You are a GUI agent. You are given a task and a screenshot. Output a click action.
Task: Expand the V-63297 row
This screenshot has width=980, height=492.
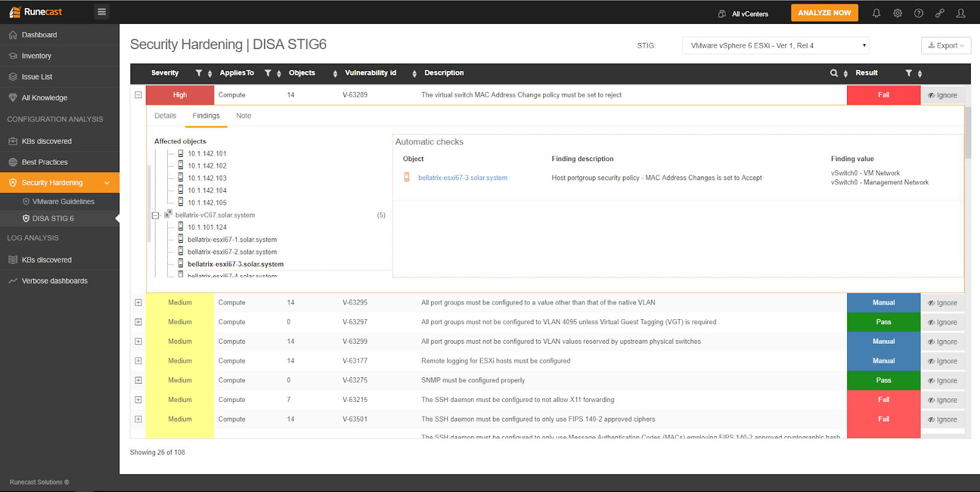coord(138,322)
